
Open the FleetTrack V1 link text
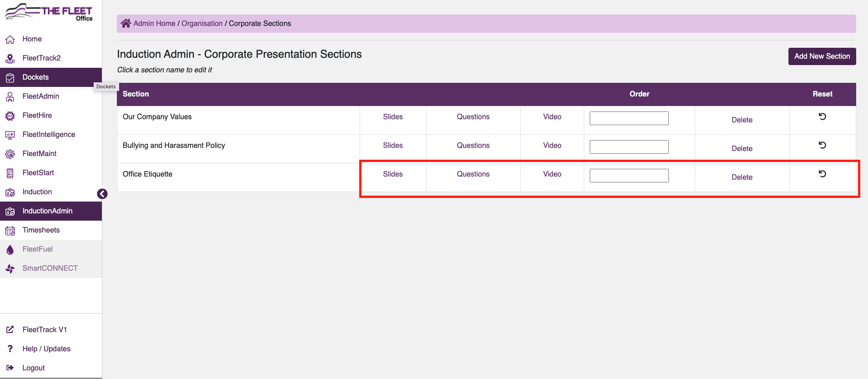point(45,329)
